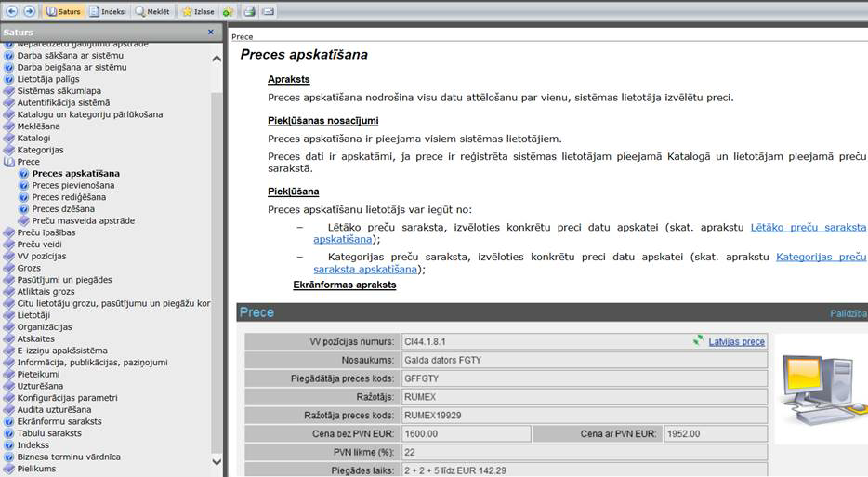Click the open book icon beside Prece
Viewport: 868px width, 477px height.
point(9,162)
